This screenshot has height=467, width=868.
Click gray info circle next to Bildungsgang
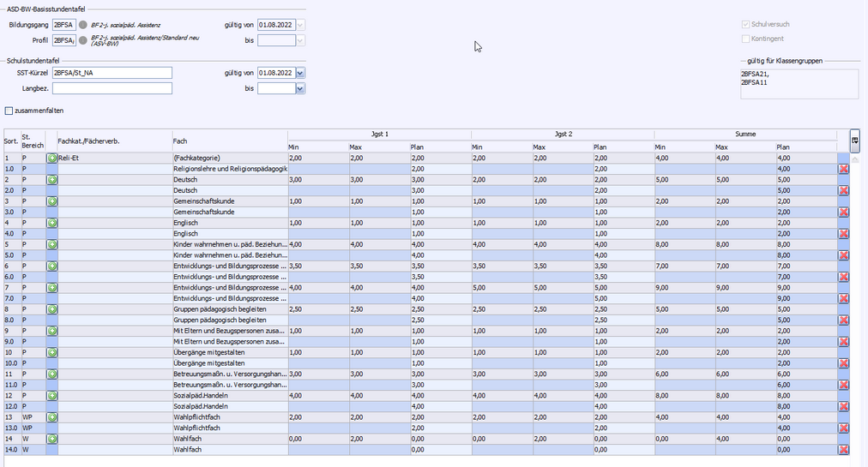point(83,25)
